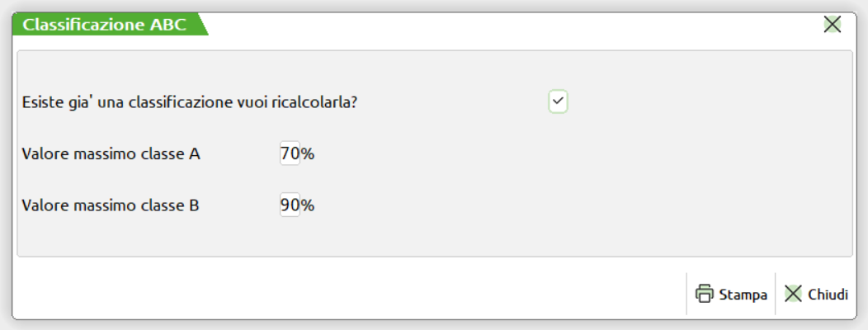The width and height of the screenshot is (868, 330).
Task: Click the X icon beside Chiudi
Action: 793,294
